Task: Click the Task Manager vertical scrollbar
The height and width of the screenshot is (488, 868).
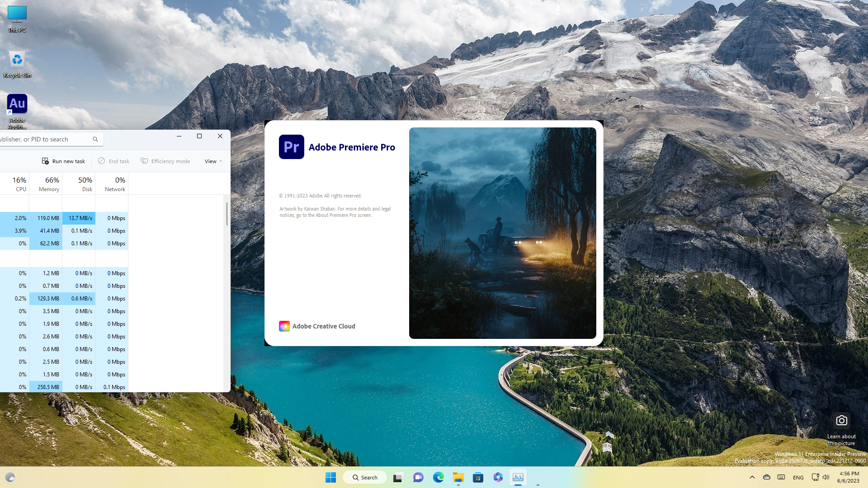Action: (x=227, y=214)
